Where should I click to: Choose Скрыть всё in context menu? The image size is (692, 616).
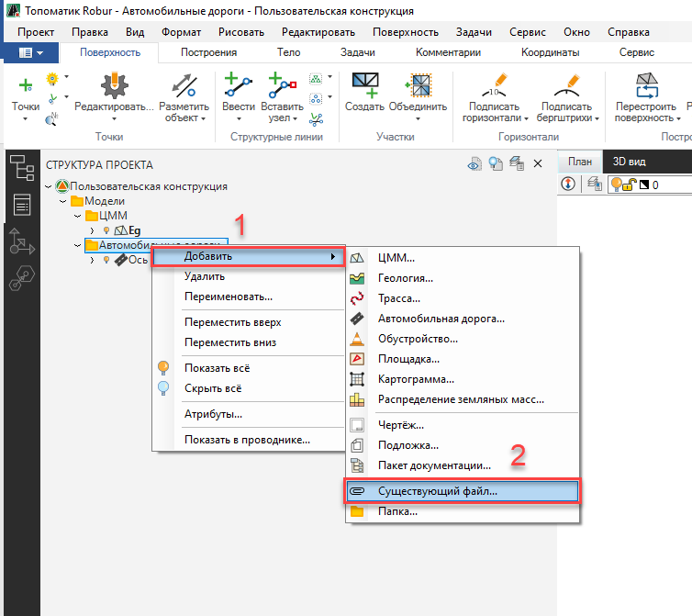tap(248, 388)
